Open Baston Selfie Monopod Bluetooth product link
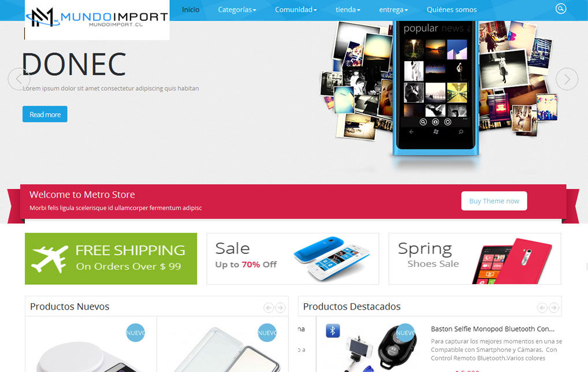Image resolution: width=588 pixels, height=372 pixels. click(x=492, y=329)
